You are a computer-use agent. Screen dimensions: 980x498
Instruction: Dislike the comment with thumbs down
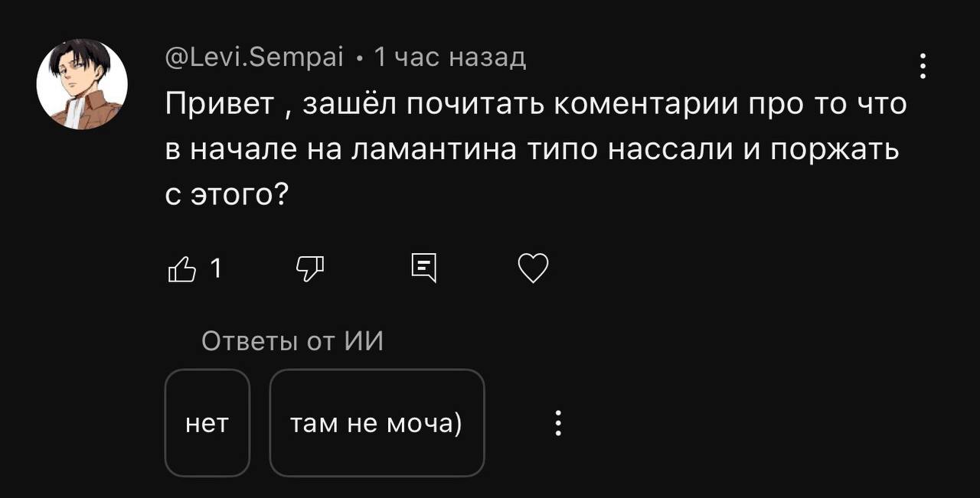pos(309,269)
